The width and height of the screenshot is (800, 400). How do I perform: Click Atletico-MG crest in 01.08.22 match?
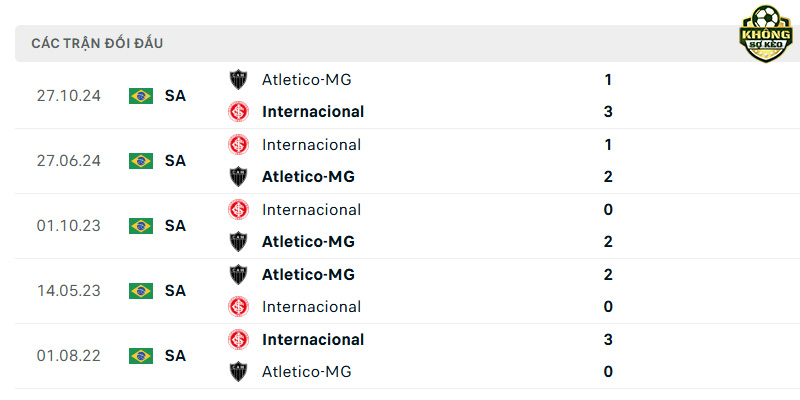point(238,371)
